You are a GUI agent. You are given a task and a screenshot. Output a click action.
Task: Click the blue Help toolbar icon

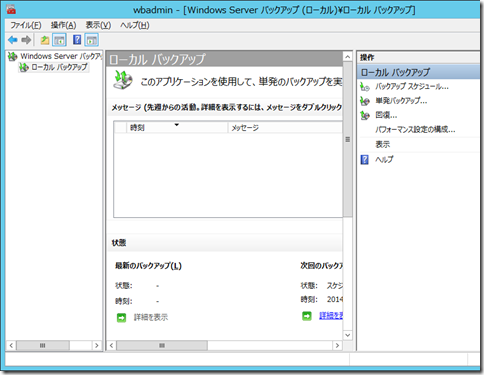(77, 40)
